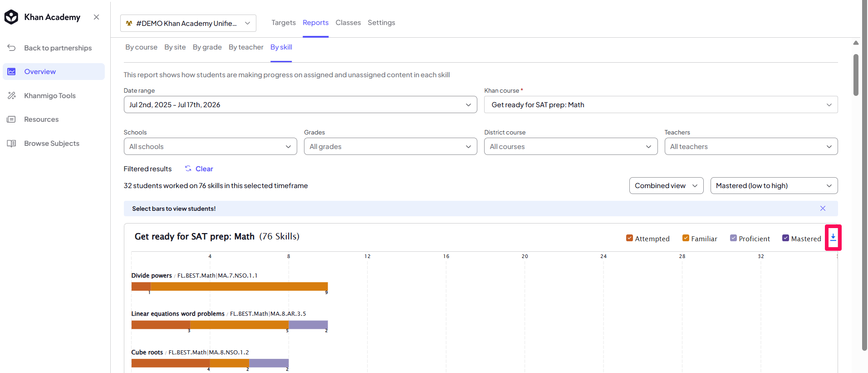Screen dimensions: 868x373
Task: Switch to the By site report tab
Action: coord(175,47)
